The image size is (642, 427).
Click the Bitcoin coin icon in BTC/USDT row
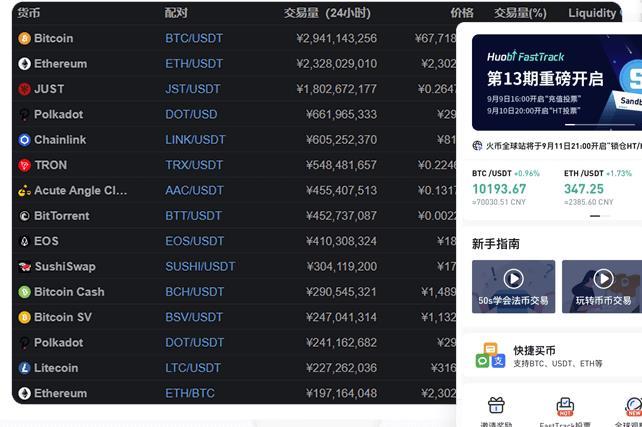pos(25,38)
